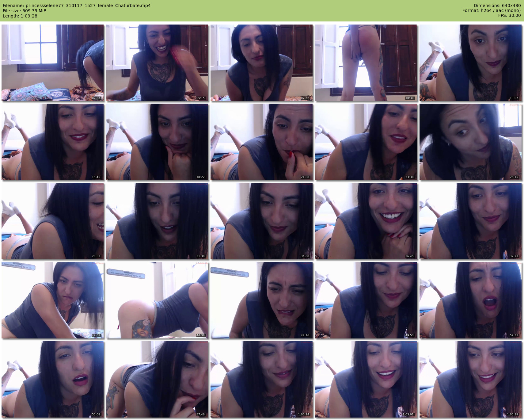
Task: Select the frame timestamped 47:16
Action: [261, 300]
